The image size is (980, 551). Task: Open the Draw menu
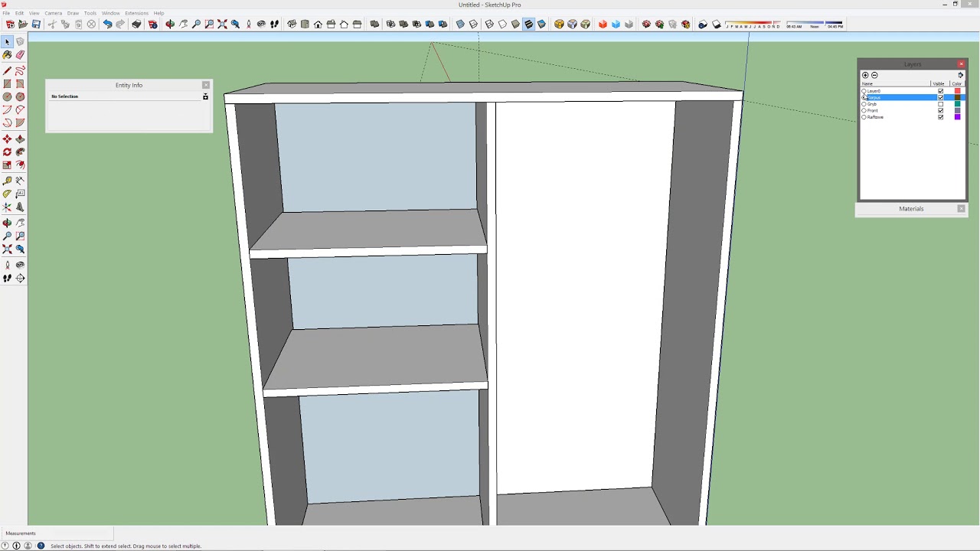click(73, 13)
